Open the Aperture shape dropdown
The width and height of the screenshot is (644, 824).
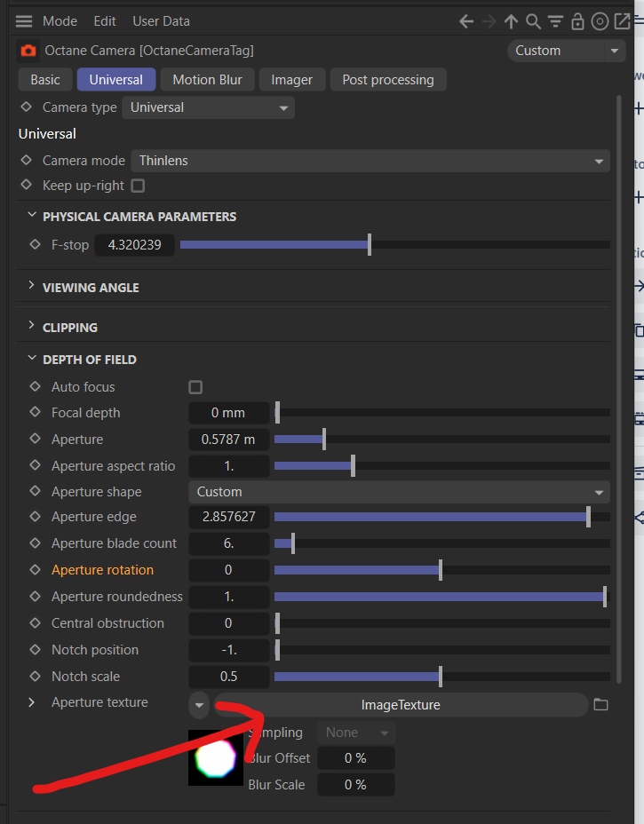pyautogui.click(x=399, y=492)
